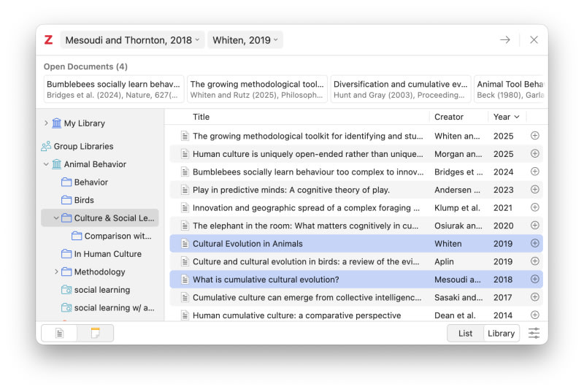Open the citation settings sliders icon
584x392 pixels.
[534, 333]
